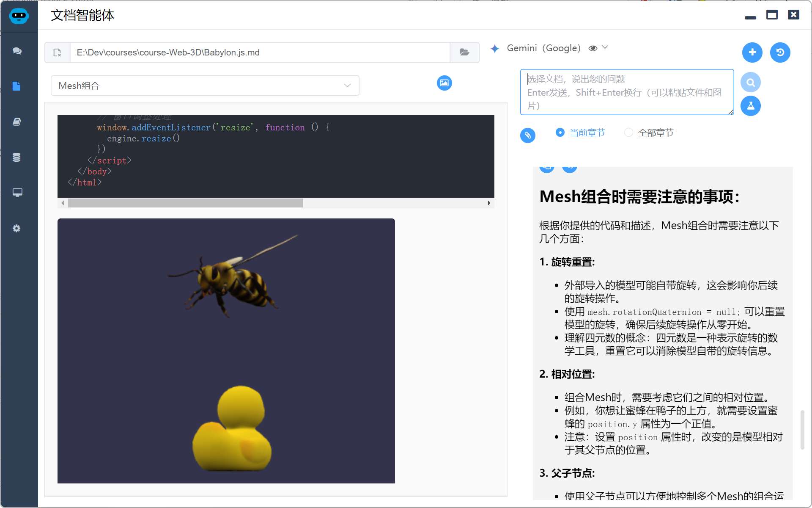Image resolution: width=812 pixels, height=508 pixels.
Task: Open the book library icon in sidebar
Action: [17, 122]
